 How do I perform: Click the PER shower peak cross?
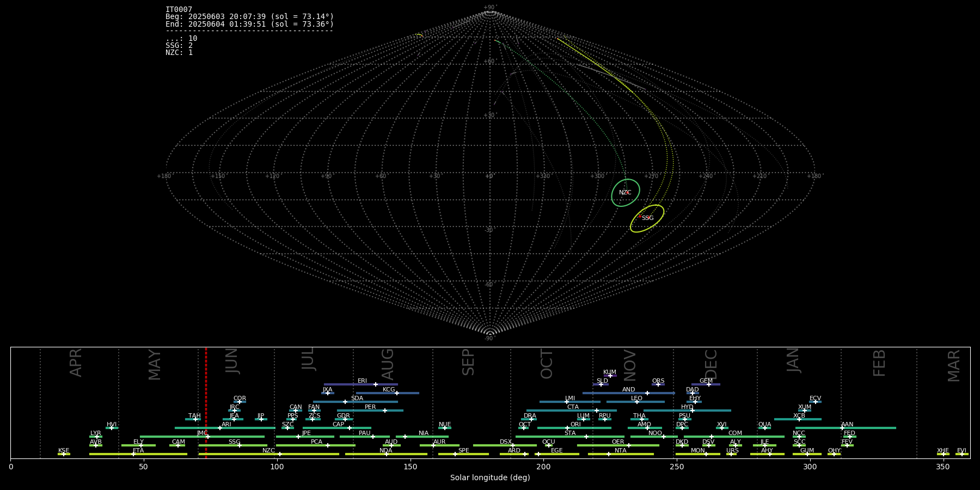[384, 411]
